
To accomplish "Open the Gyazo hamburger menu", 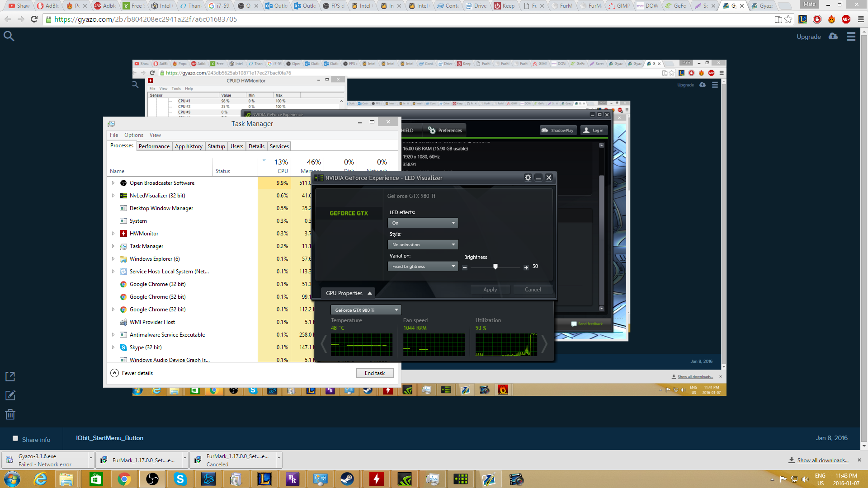I will tap(851, 37).
